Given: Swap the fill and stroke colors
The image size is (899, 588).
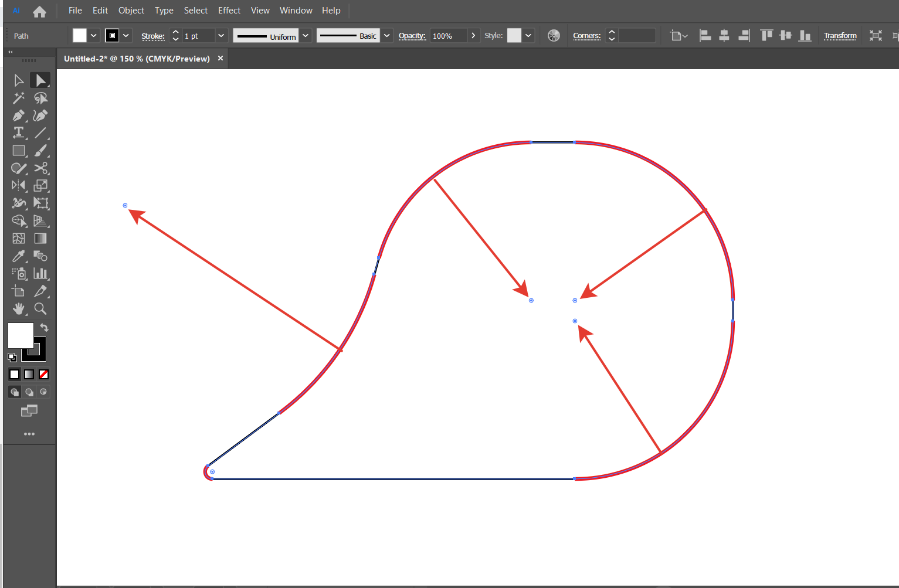Looking at the screenshot, I should pyautogui.click(x=44, y=327).
